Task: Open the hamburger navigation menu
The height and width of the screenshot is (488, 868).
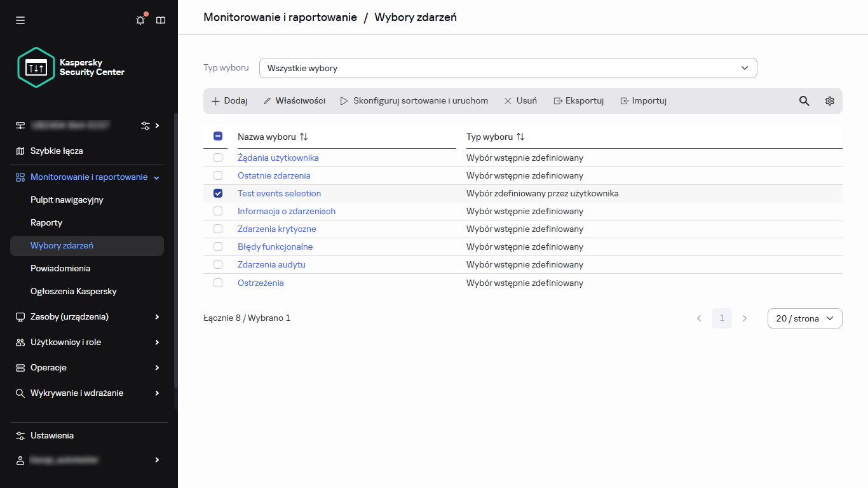Action: [20, 20]
